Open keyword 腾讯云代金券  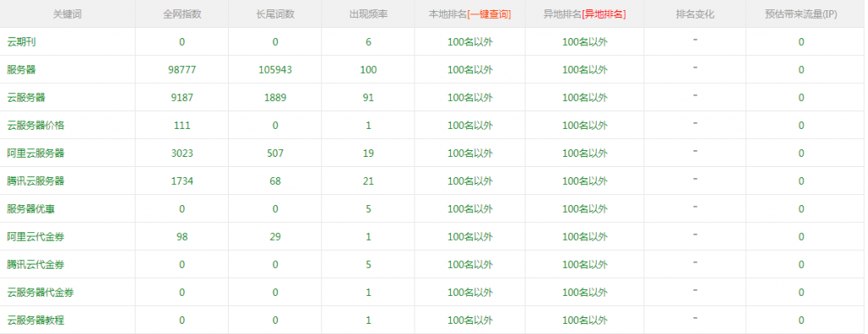click(x=36, y=264)
